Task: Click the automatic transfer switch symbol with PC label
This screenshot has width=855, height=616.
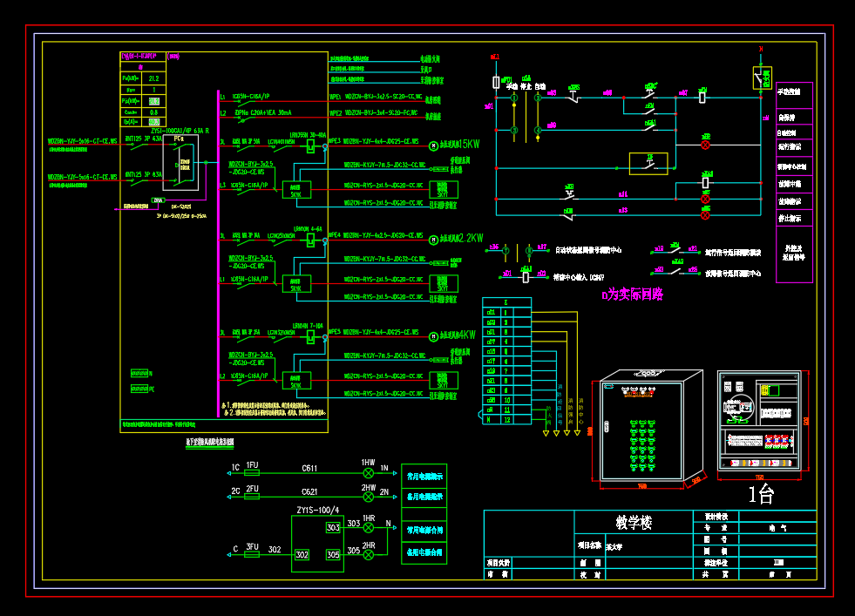Action: [x=180, y=162]
